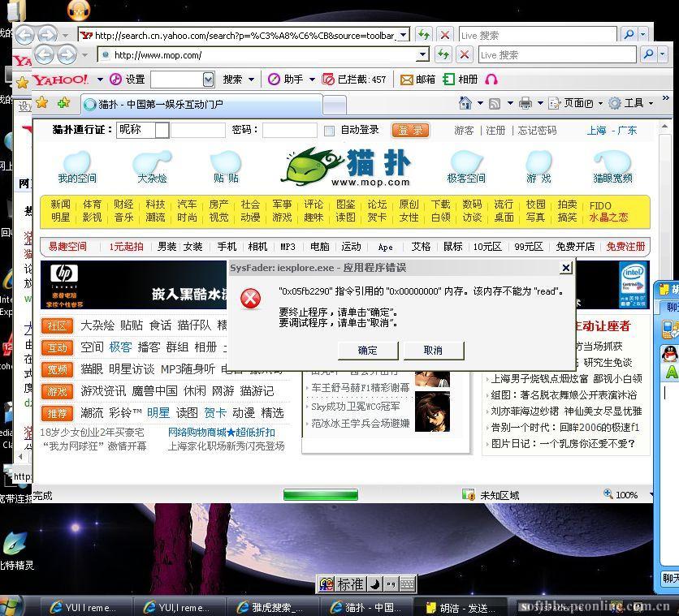
Task: Click the HP advertisement banner logo
Action: point(64,274)
